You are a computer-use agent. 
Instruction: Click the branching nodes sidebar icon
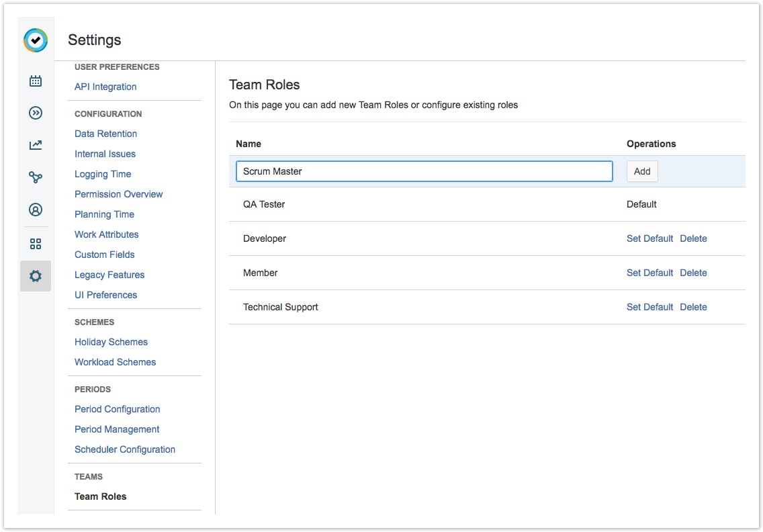click(36, 177)
